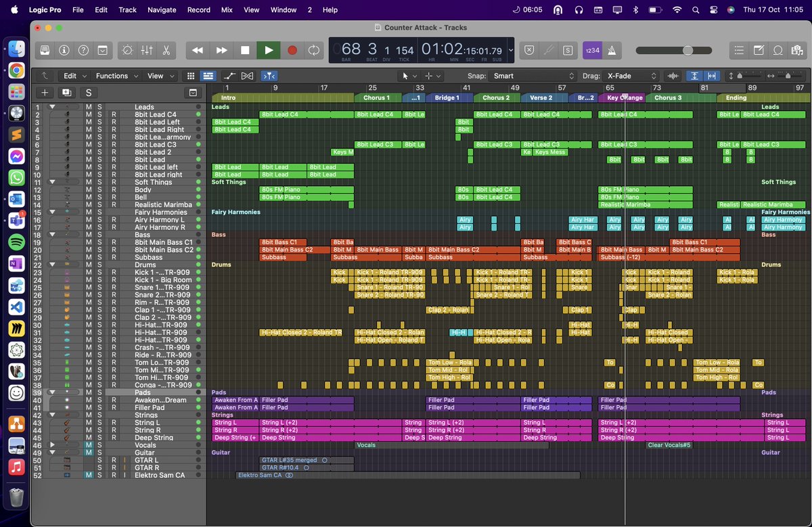Toggle the Metronome click button

point(612,50)
